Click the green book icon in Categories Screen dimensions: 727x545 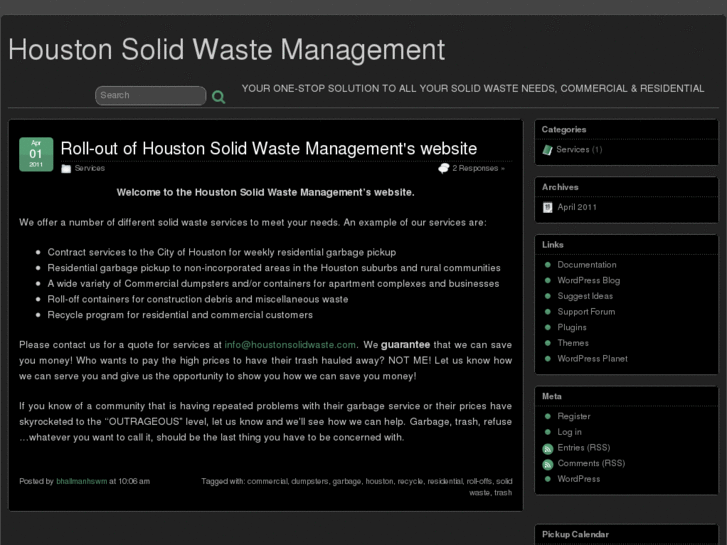point(548,150)
